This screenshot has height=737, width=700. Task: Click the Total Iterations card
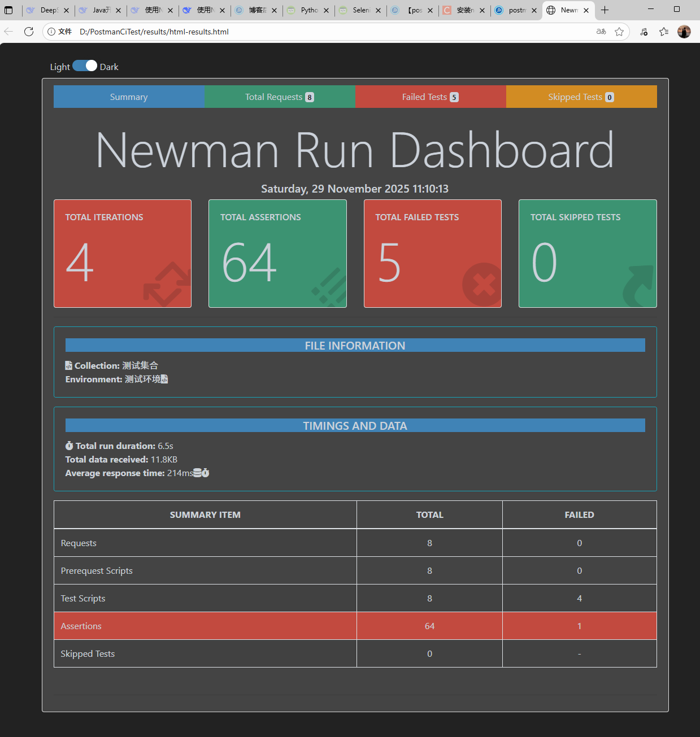(123, 254)
